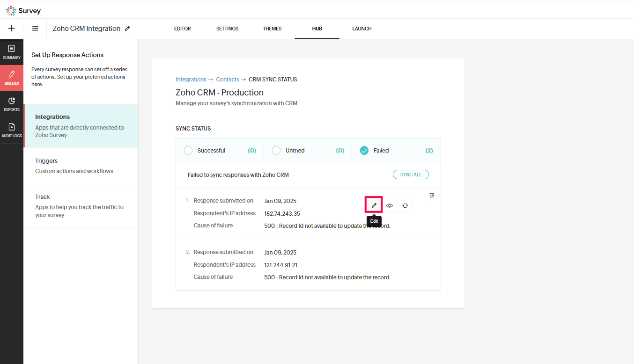Go to Integrations breadcrumb link

pos(191,80)
